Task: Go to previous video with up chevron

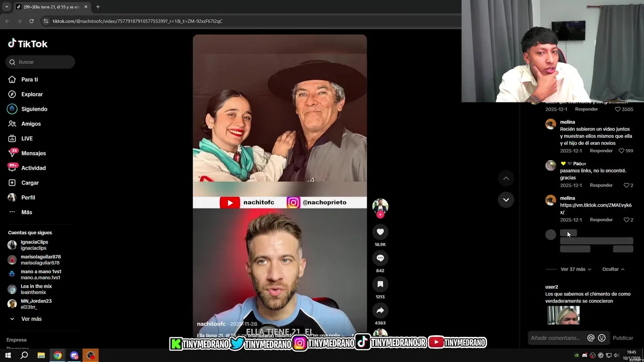Action: 506,178
